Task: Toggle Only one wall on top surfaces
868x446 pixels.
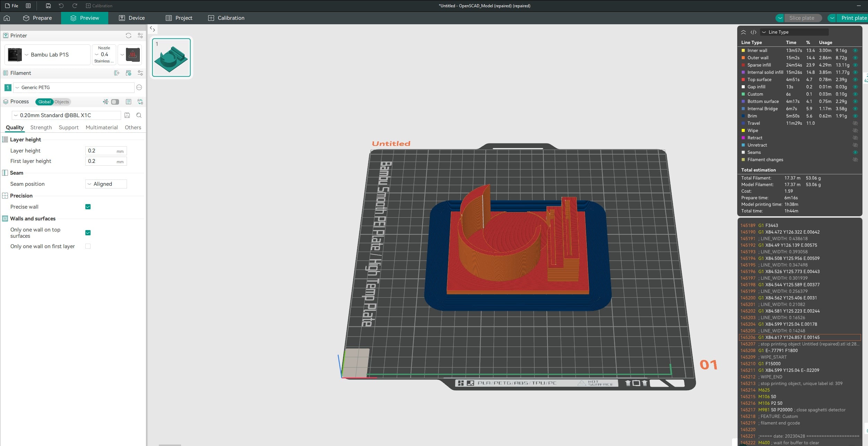Action: click(88, 233)
